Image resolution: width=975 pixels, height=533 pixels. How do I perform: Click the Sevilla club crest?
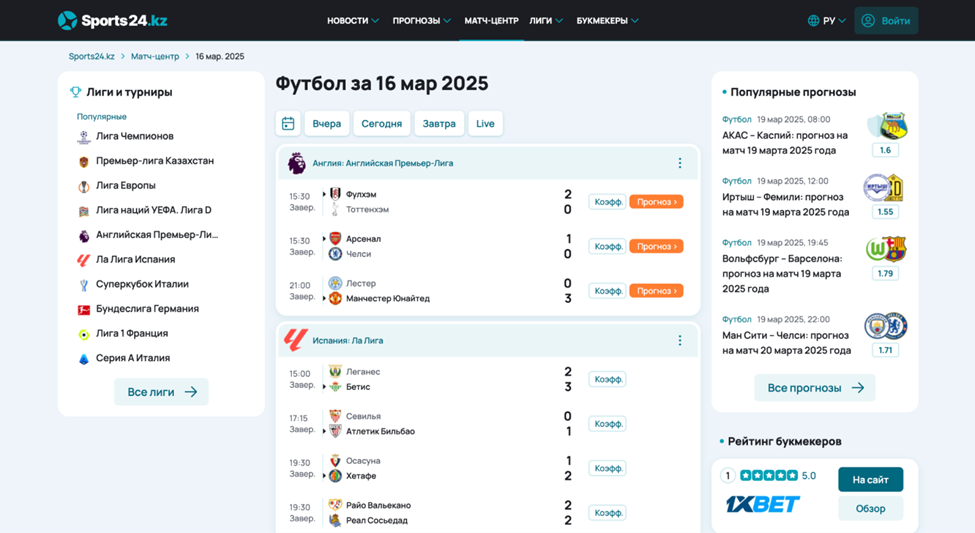[335, 416]
